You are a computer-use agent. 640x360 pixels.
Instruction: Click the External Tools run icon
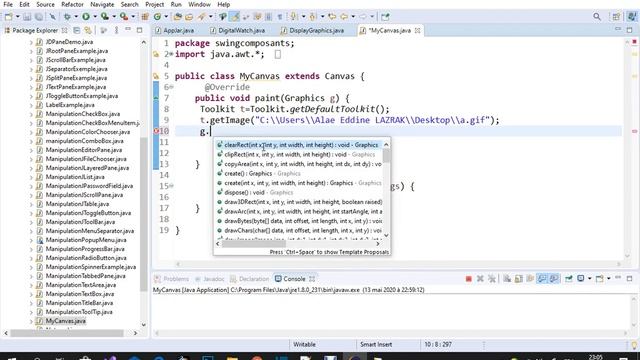[x=124, y=17]
